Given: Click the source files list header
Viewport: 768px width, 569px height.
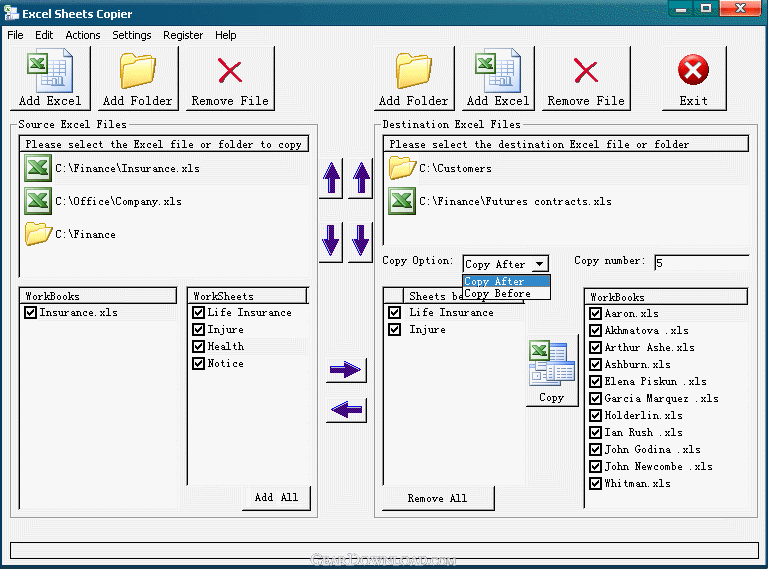Looking at the screenshot, I should pos(164,144).
